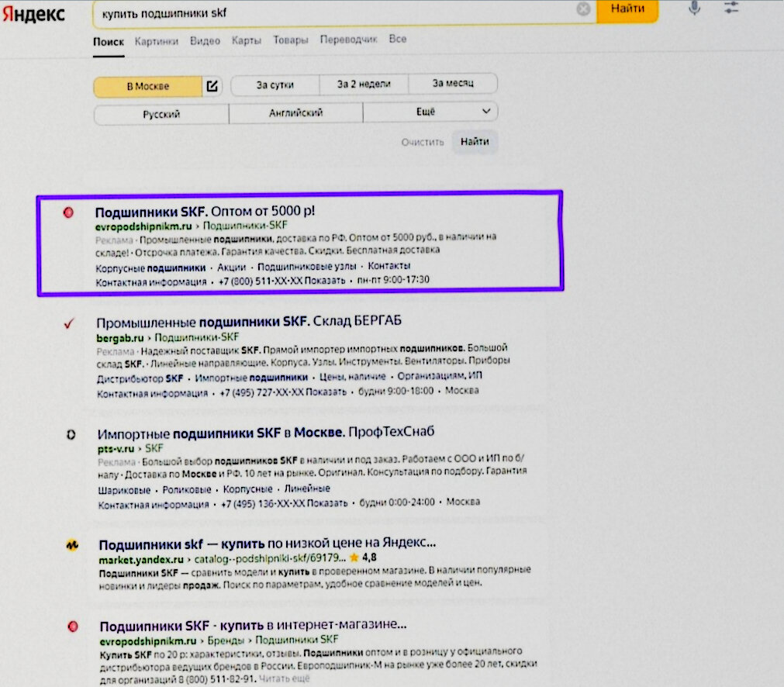Click the Yandex Market favicon

point(72,545)
